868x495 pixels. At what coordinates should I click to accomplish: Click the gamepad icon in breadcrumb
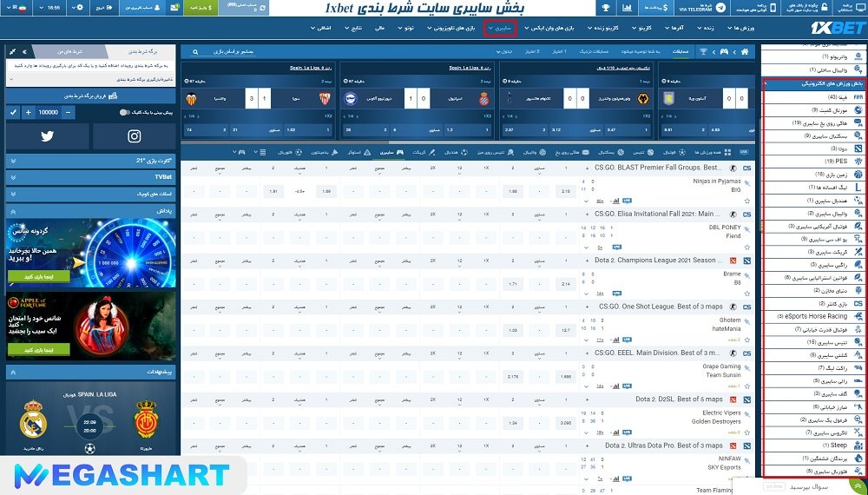click(x=724, y=51)
